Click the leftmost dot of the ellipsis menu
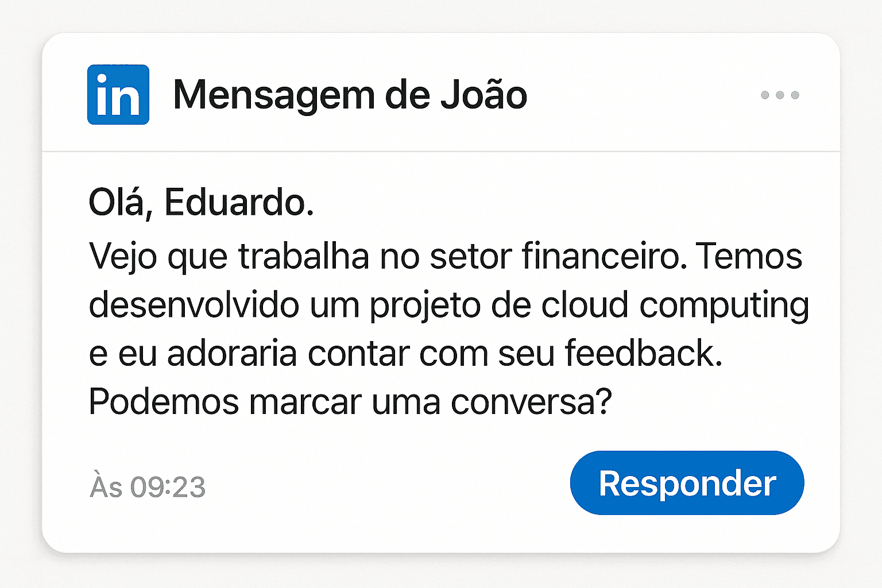The width and height of the screenshot is (882, 588). pos(765,95)
